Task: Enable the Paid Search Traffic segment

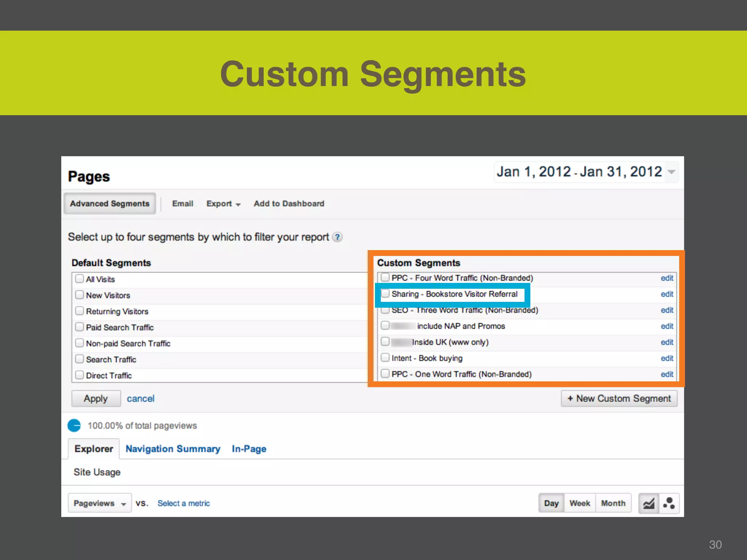Action: (x=80, y=327)
